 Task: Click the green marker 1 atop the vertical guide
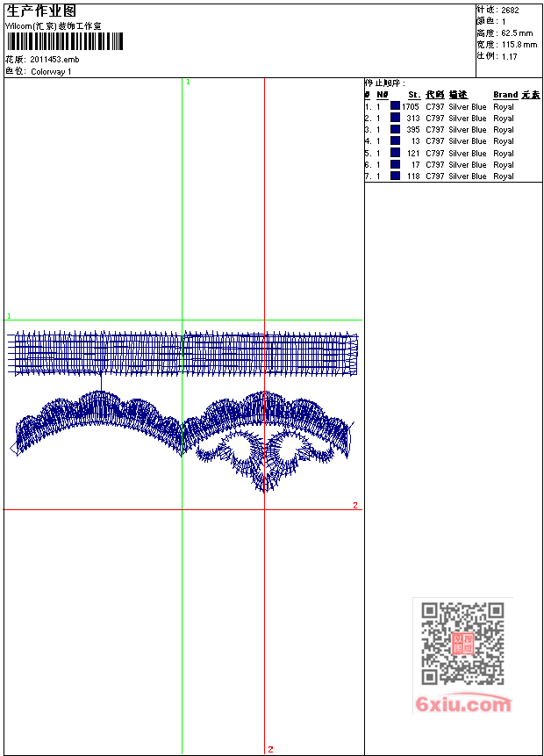point(188,83)
